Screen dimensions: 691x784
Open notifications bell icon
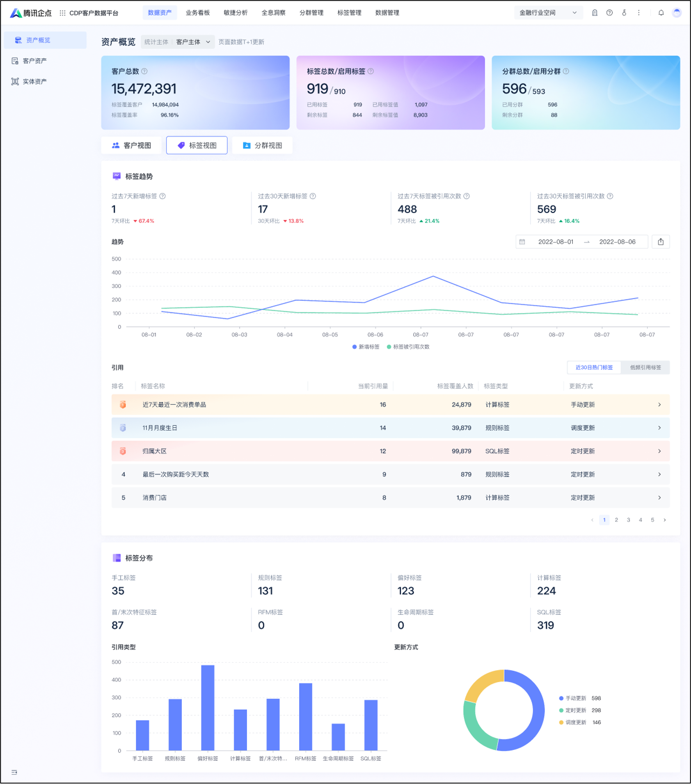(661, 13)
